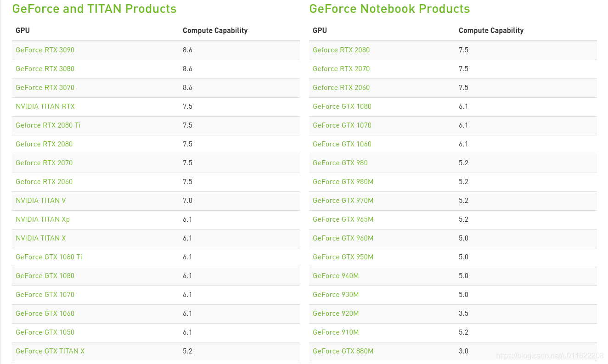Image resolution: width=608 pixels, height=364 pixels.
Task: Select the GeForce GTX 1050 link
Action: (x=45, y=332)
